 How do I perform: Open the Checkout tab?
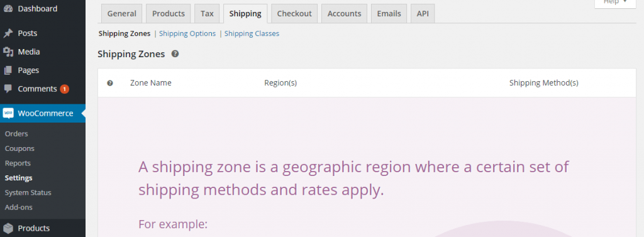[294, 14]
